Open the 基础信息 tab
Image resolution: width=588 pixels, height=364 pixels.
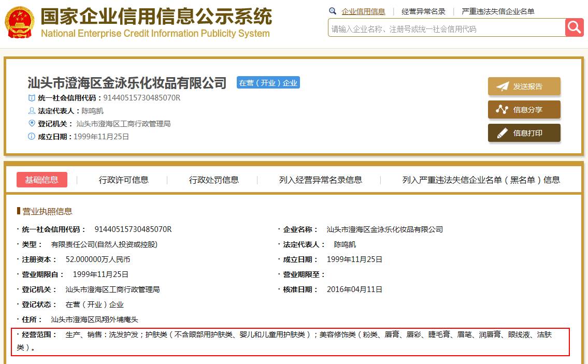(x=42, y=180)
